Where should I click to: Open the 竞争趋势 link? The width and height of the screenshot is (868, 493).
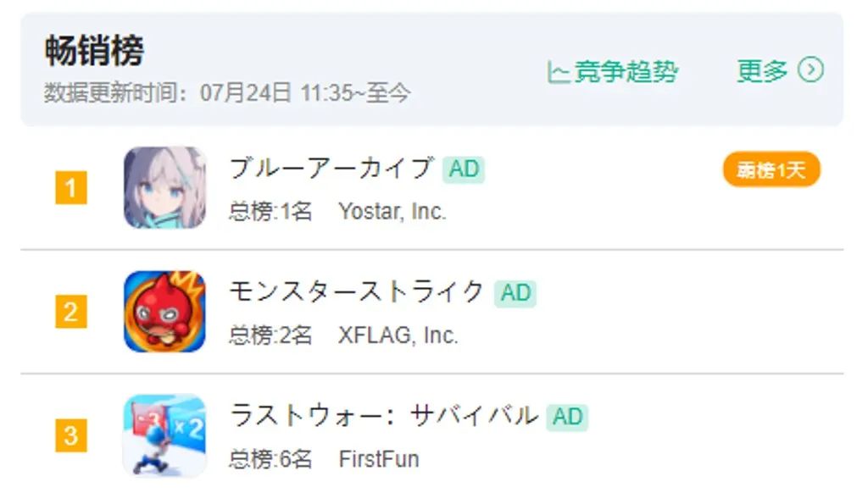tap(626, 72)
